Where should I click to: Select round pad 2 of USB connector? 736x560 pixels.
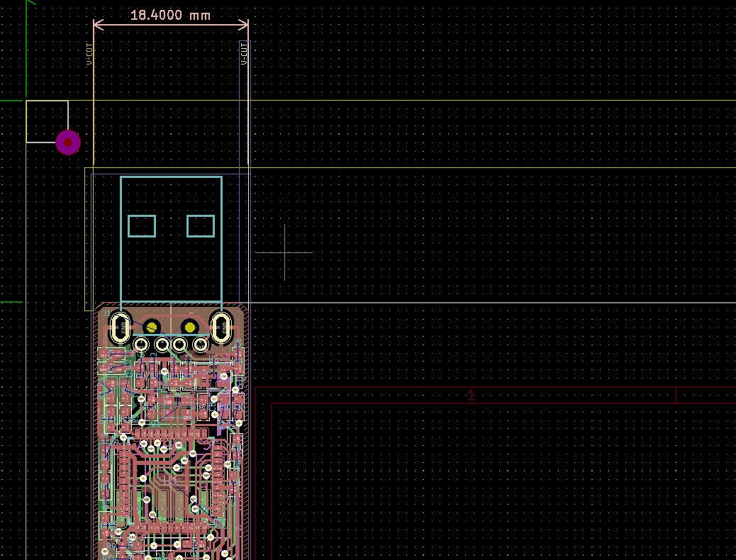(162, 345)
